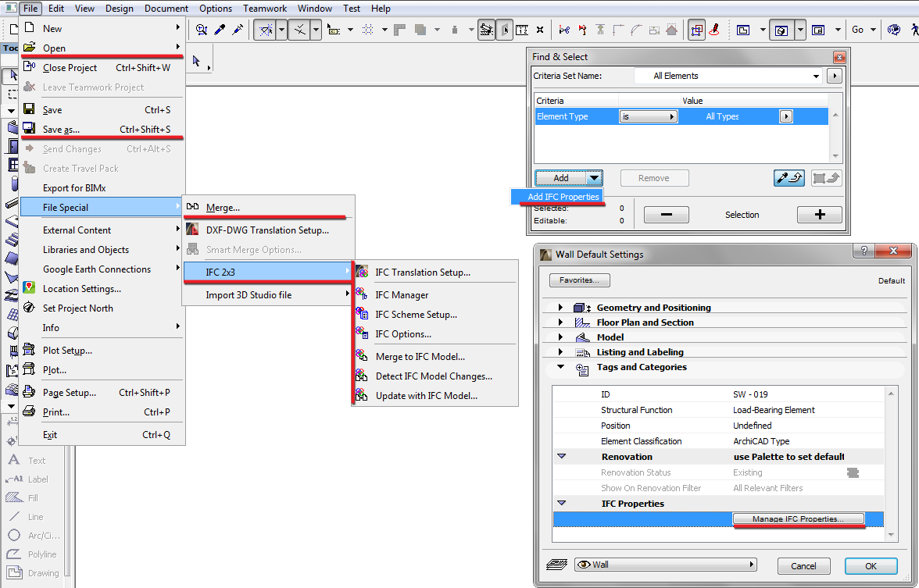Select the Adjust/Trim axe tool

[583, 30]
